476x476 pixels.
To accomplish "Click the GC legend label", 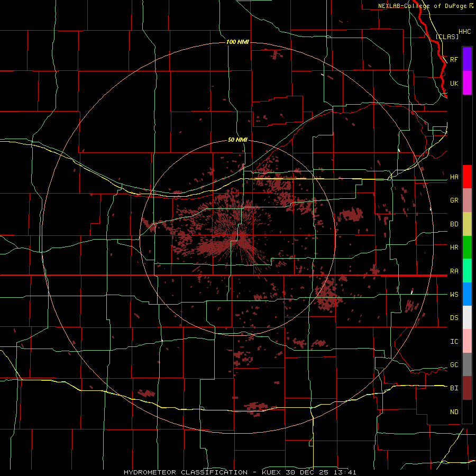I will point(454,365).
